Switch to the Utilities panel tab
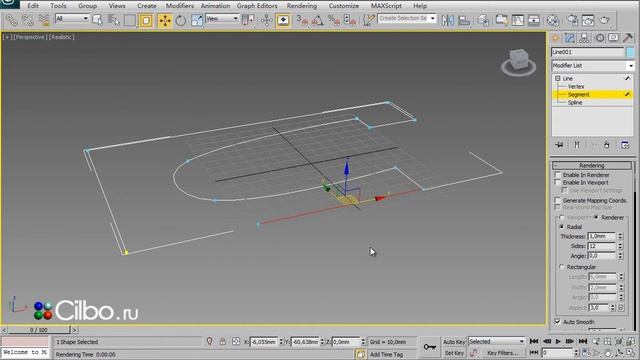 pos(628,38)
